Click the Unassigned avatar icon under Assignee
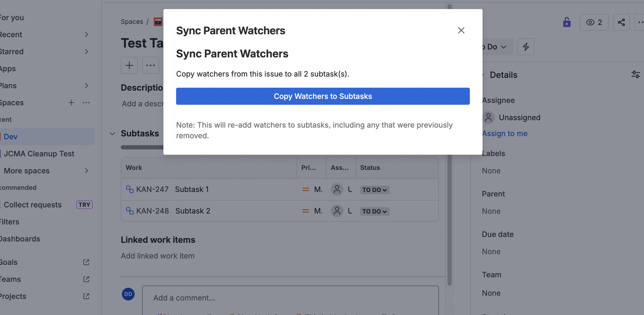644x315 pixels. [489, 118]
